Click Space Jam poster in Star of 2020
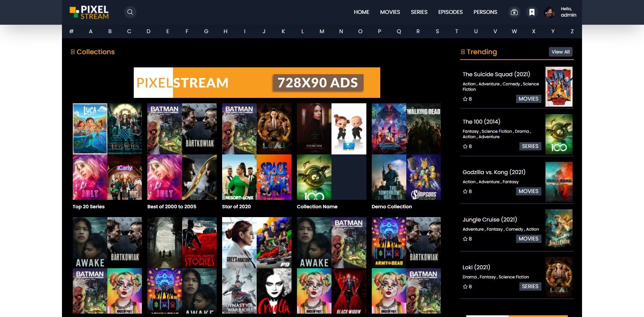The image size is (644, 317). pyautogui.click(x=274, y=177)
